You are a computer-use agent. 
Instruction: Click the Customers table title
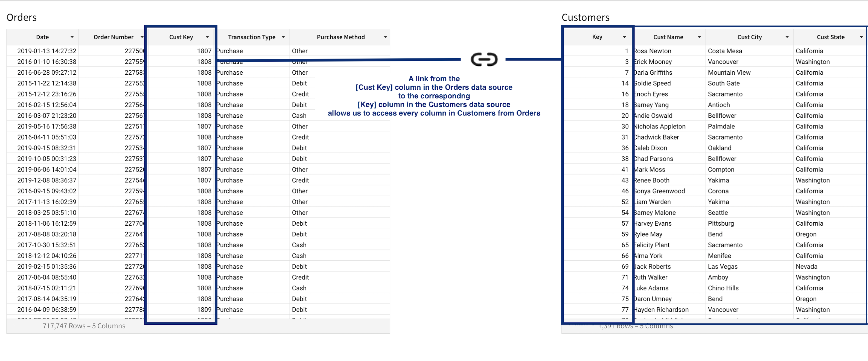point(585,17)
